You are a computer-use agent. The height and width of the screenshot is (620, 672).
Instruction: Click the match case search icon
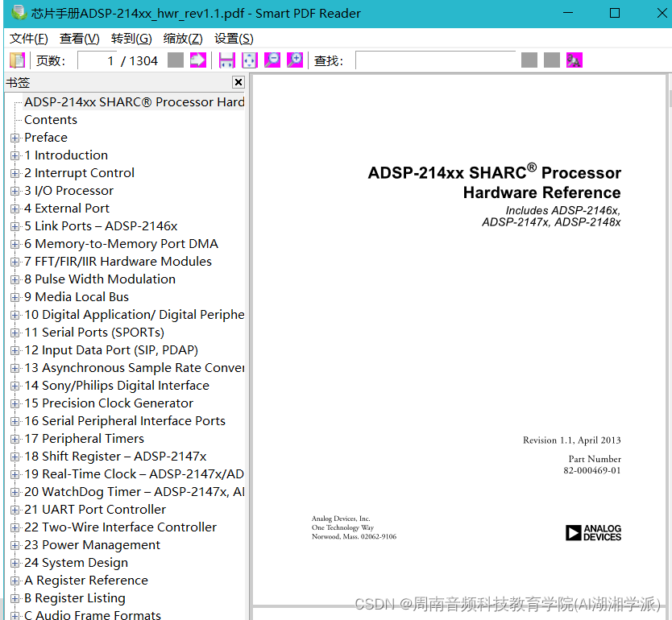tap(575, 60)
